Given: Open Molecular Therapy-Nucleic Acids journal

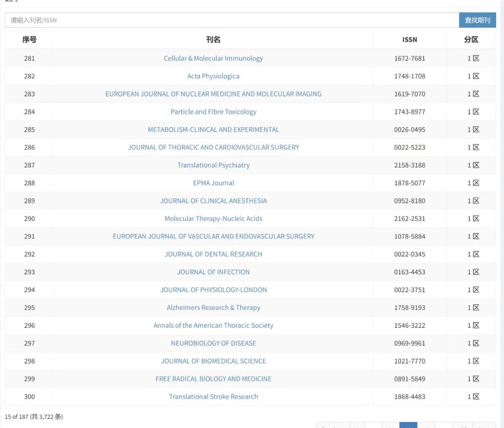Looking at the screenshot, I should coord(213,218).
